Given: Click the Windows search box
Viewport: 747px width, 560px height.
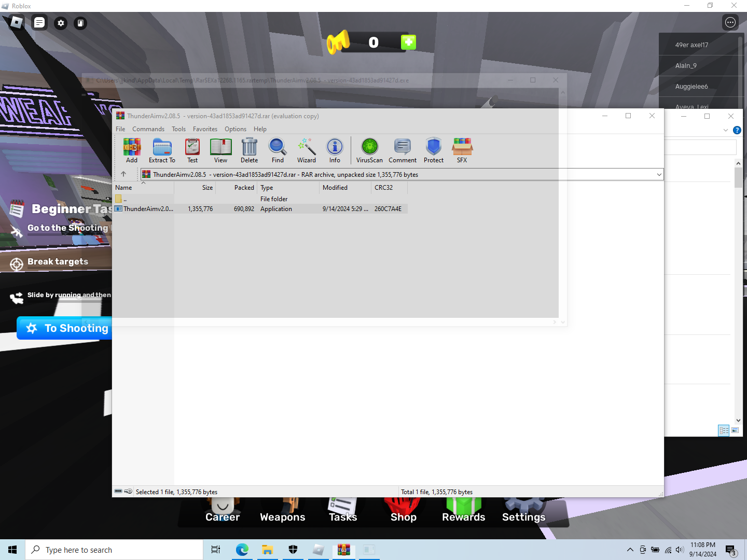Looking at the screenshot, I should (114, 550).
